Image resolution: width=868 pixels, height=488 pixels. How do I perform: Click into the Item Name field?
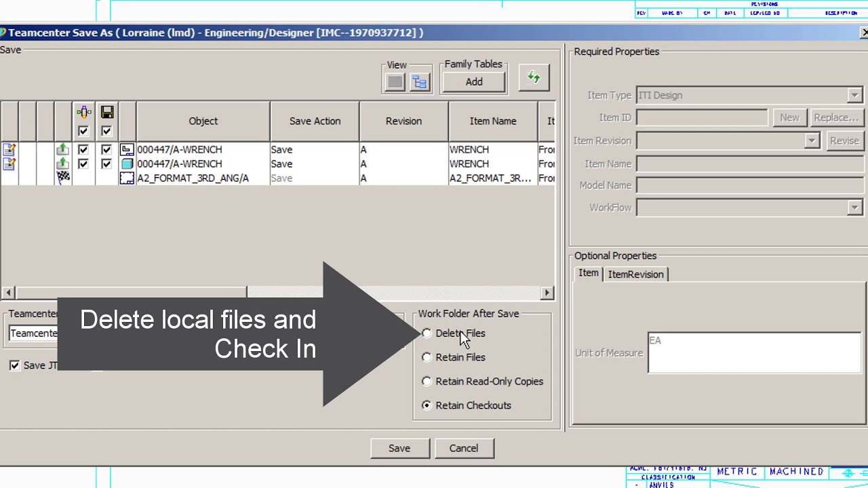click(749, 164)
